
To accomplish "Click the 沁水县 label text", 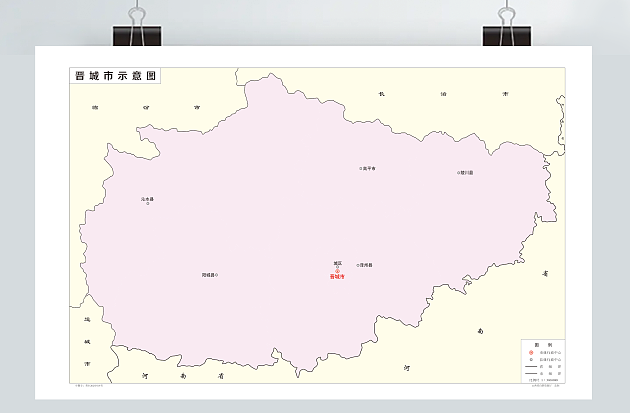I will (x=147, y=198).
